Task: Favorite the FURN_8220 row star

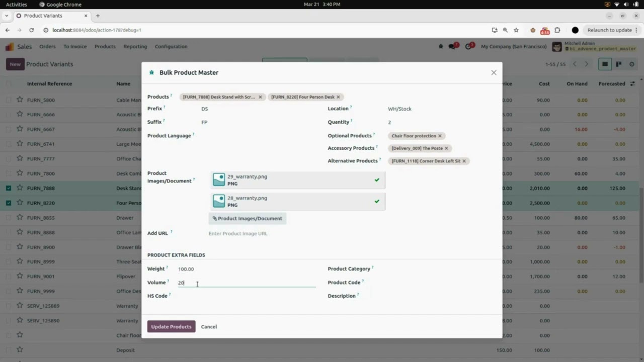Action: (x=20, y=203)
